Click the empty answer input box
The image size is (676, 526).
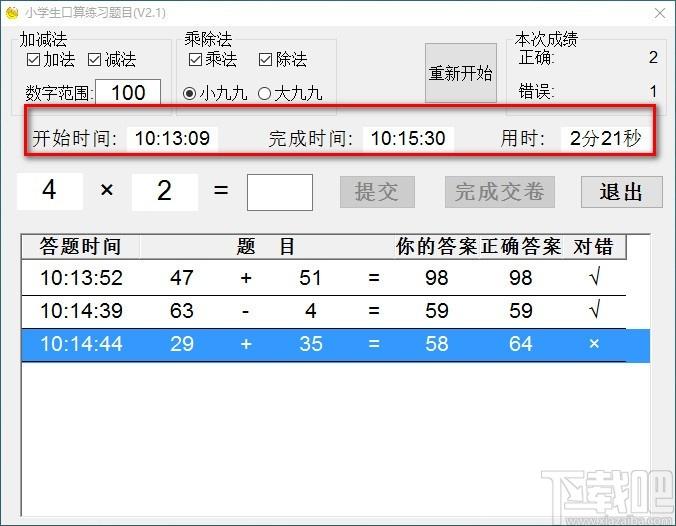coord(280,192)
